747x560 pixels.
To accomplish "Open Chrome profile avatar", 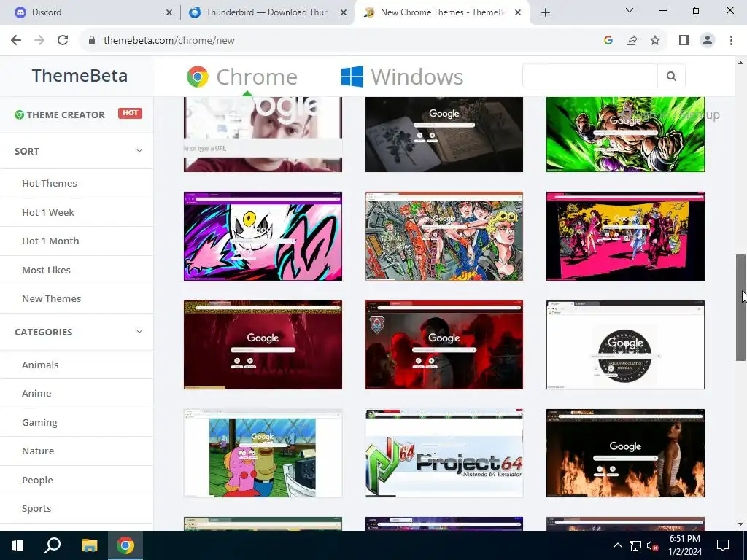I will [708, 41].
